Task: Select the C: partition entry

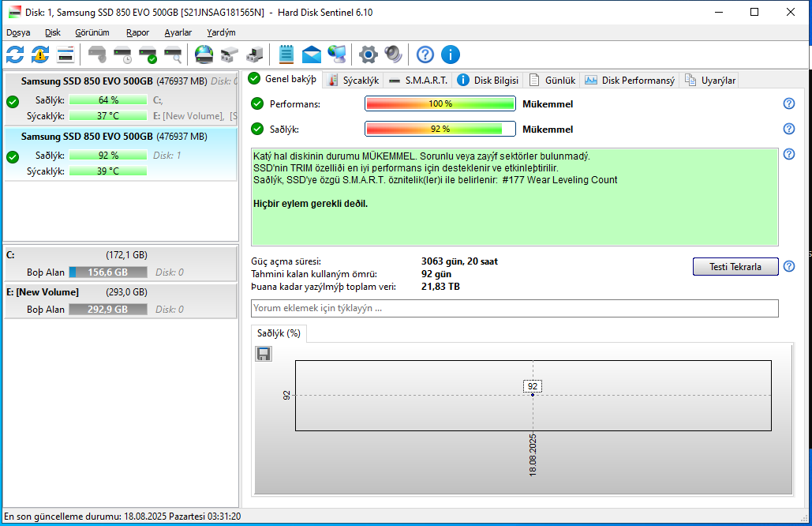Action: point(122,264)
